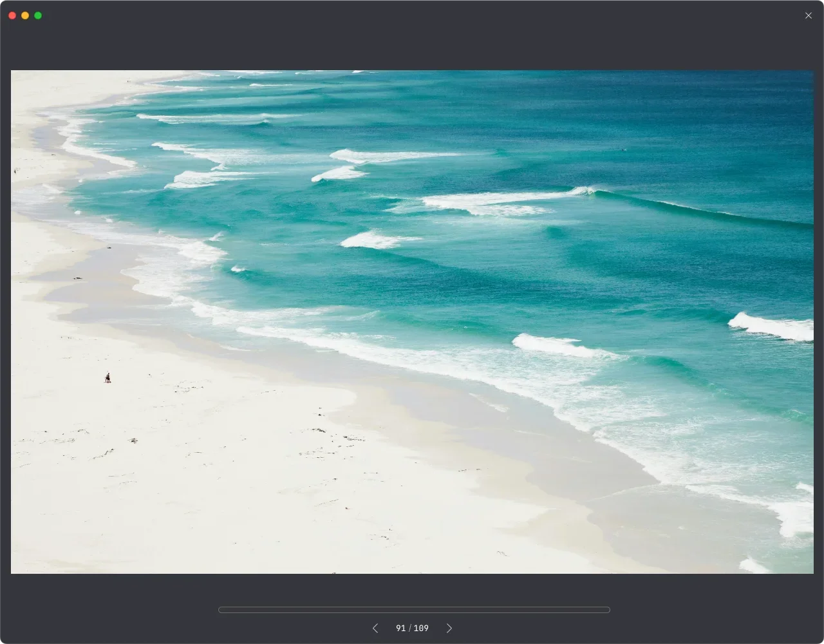Close the viewer using the top-right X
The image size is (824, 644).
pyautogui.click(x=809, y=15)
